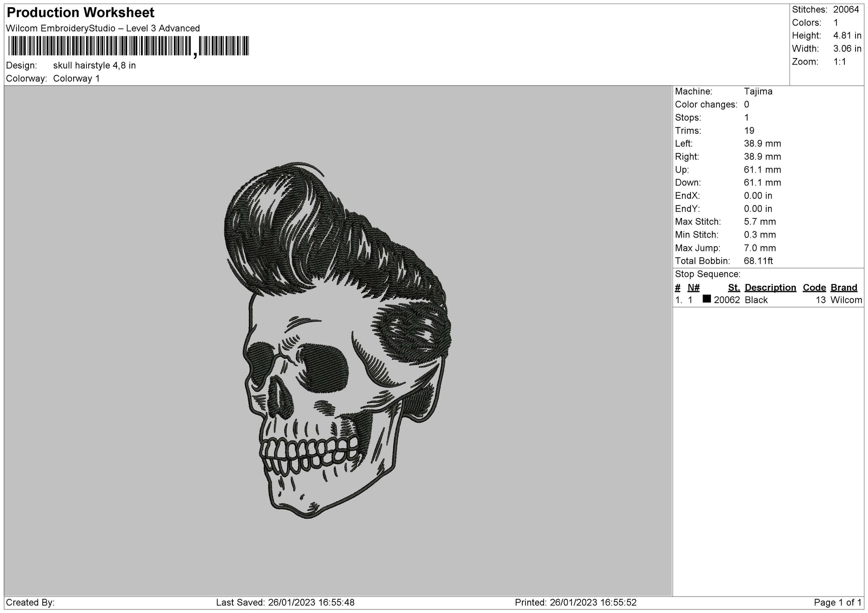The height and width of the screenshot is (613, 868).
Task: Click the Colorway 1 label
Action: (x=76, y=78)
